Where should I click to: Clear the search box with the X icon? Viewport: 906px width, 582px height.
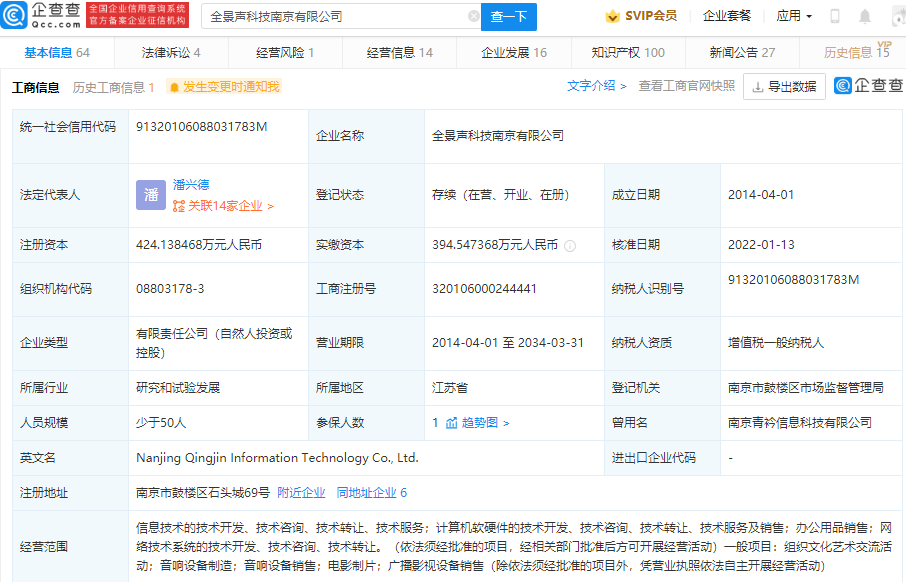coord(473,17)
